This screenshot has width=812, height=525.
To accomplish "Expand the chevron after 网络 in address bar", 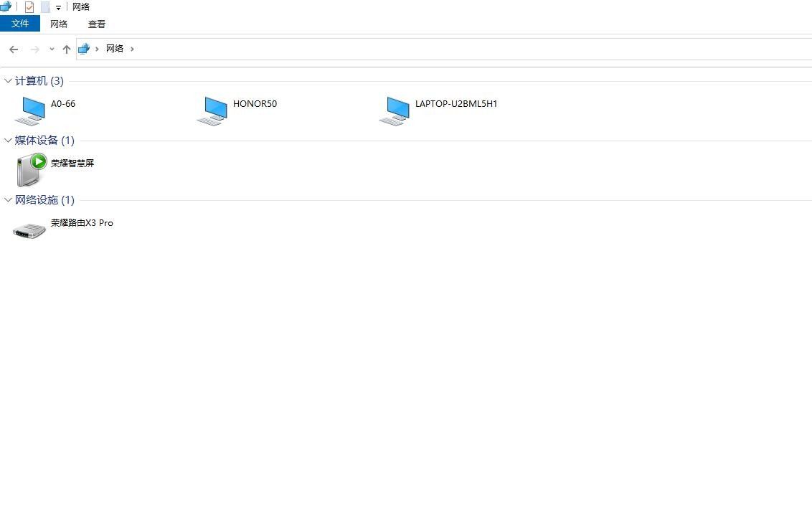I will click(x=132, y=49).
